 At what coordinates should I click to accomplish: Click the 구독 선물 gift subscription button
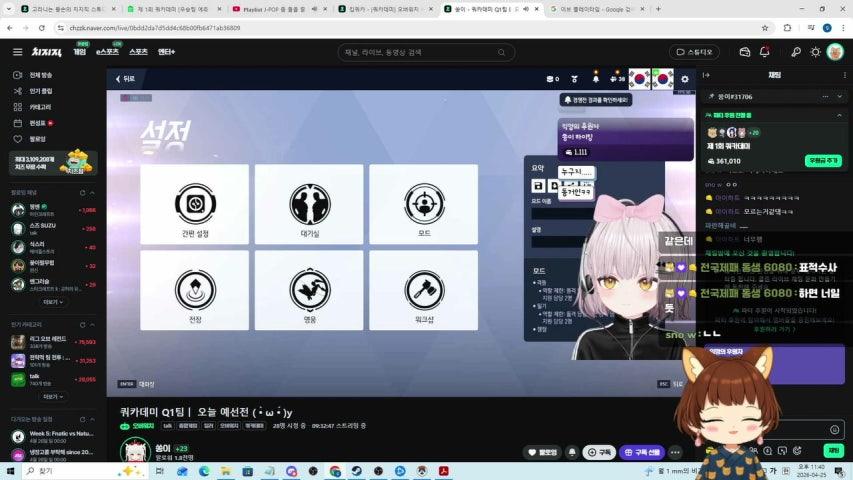click(x=642, y=452)
